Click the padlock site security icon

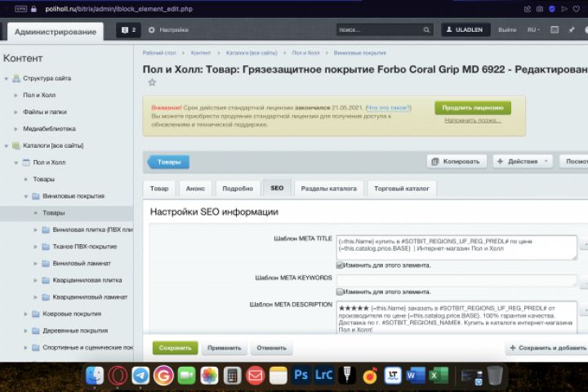(33, 9)
